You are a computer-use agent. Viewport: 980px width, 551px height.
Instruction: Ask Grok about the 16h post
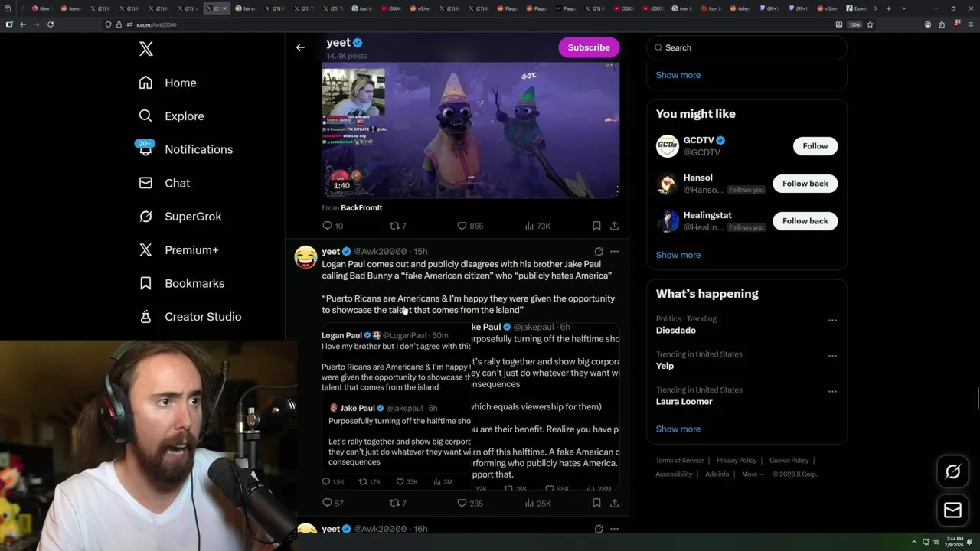(599, 529)
